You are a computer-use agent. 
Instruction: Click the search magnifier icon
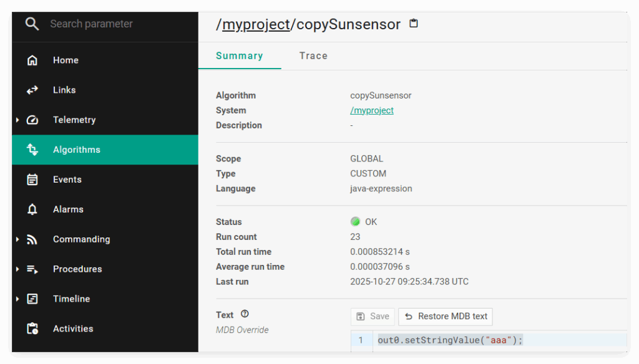click(x=32, y=24)
